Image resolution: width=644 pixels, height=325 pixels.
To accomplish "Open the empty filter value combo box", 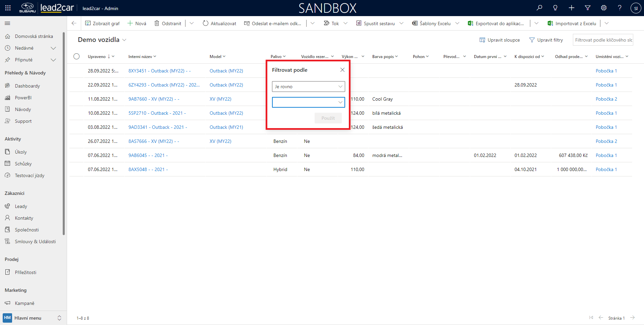I will [308, 102].
